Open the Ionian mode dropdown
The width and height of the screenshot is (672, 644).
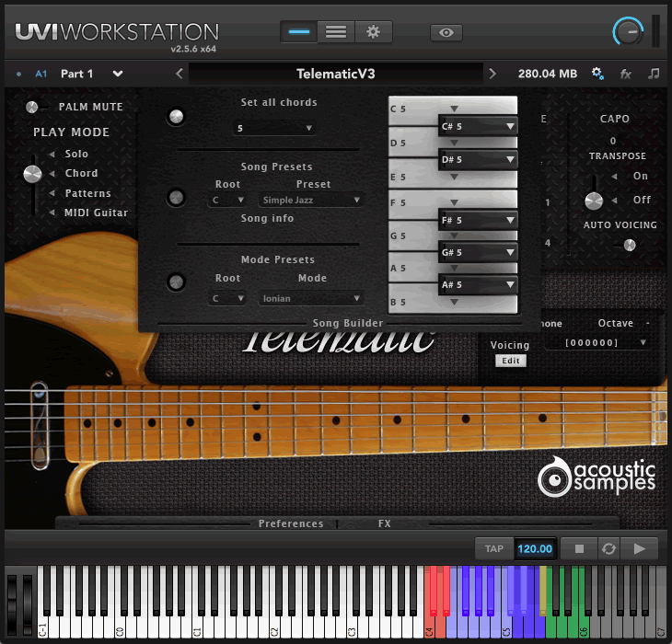tap(311, 298)
